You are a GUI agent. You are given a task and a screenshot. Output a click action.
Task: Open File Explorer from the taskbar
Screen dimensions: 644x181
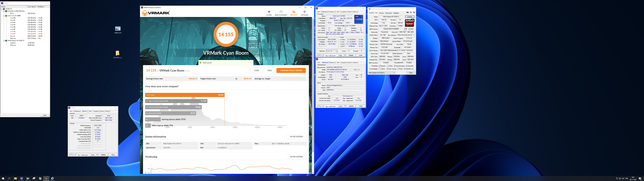pos(15,178)
